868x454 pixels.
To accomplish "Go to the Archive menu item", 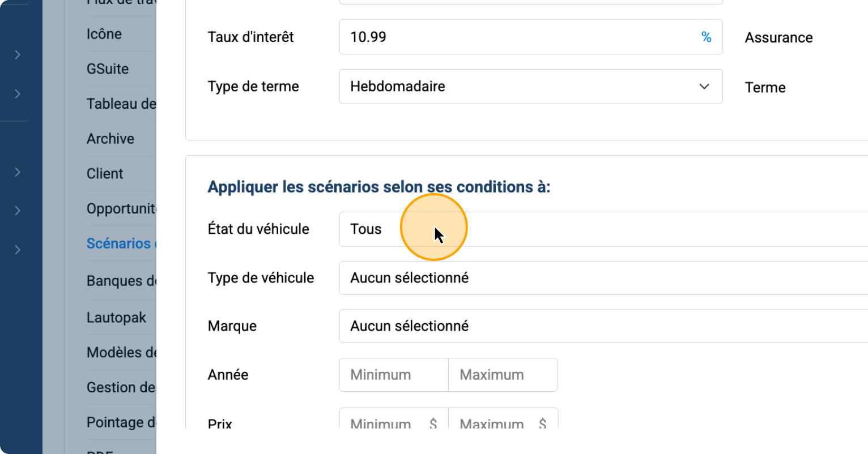I will pyautogui.click(x=110, y=139).
